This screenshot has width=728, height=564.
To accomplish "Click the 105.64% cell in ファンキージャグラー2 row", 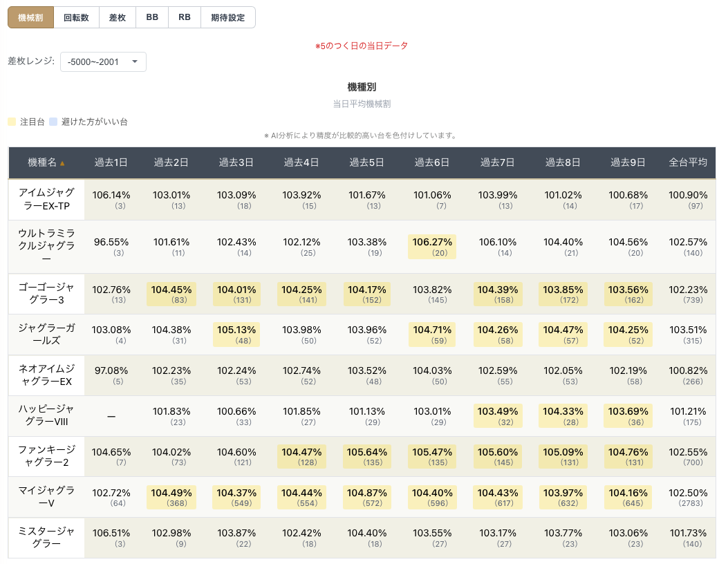I will click(x=367, y=456).
